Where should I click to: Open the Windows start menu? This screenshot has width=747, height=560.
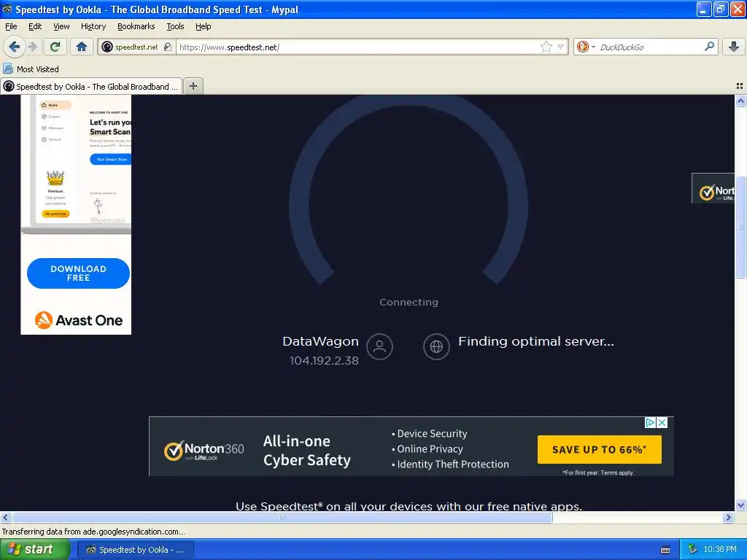34,549
